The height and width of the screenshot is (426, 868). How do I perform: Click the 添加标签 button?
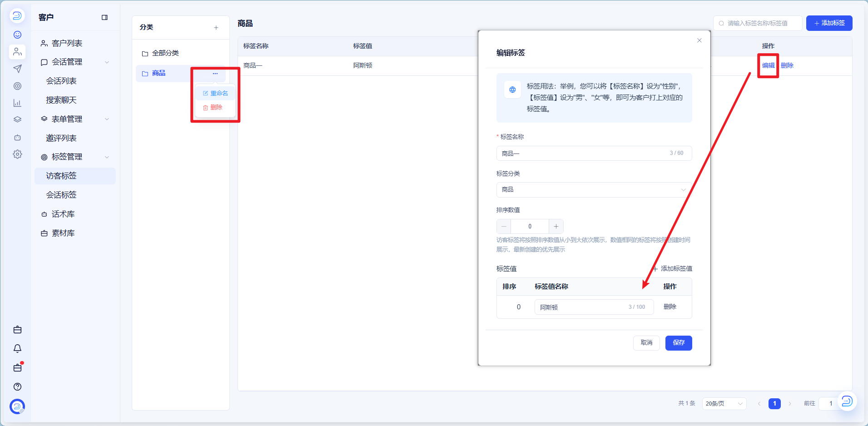point(829,23)
